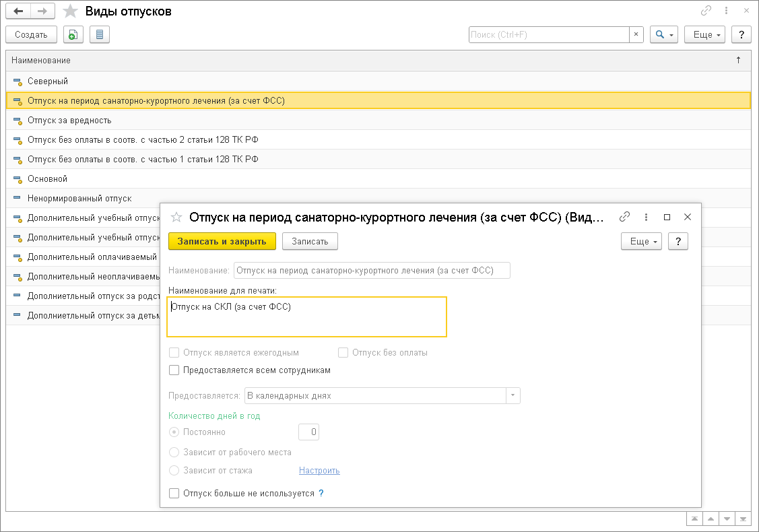759x532 pixels.
Task: Click Записать и закрыть button
Action: [222, 241]
